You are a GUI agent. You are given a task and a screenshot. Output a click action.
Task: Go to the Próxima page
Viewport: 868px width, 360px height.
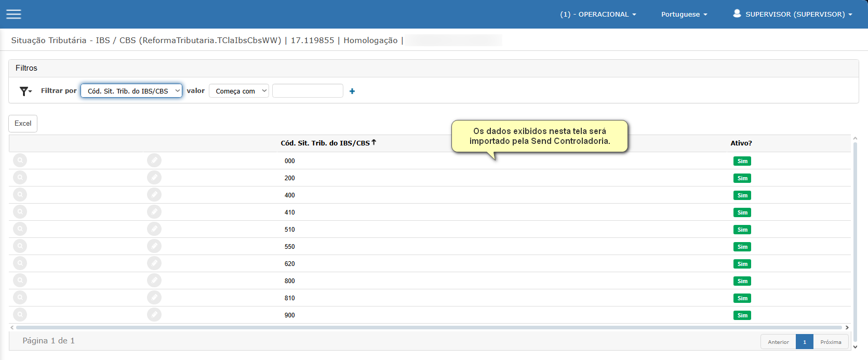[831, 342]
